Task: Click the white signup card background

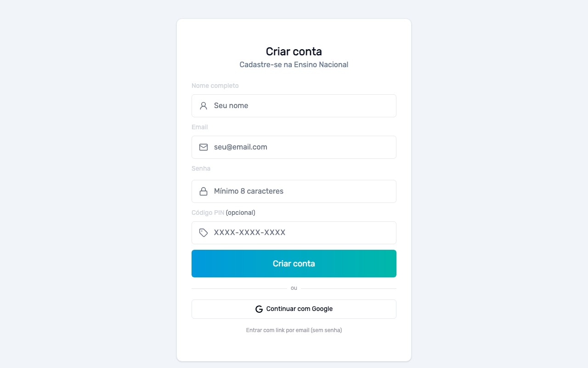Action: click(294, 350)
